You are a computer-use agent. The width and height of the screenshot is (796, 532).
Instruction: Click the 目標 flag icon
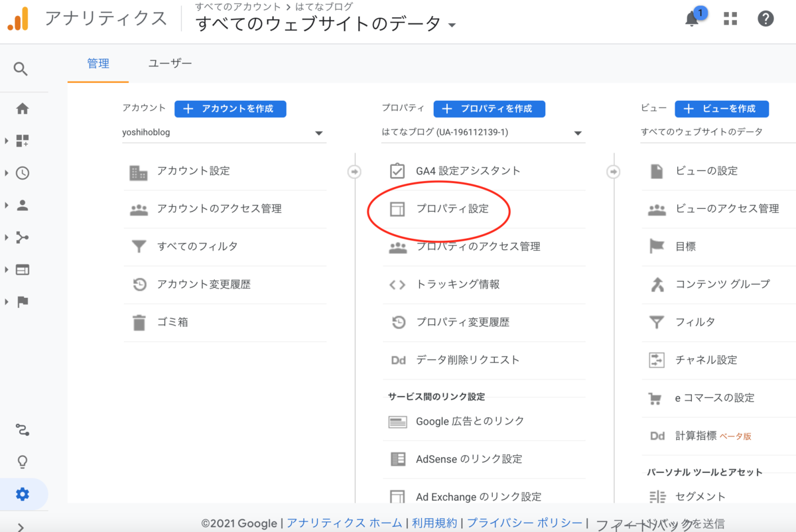click(x=656, y=247)
